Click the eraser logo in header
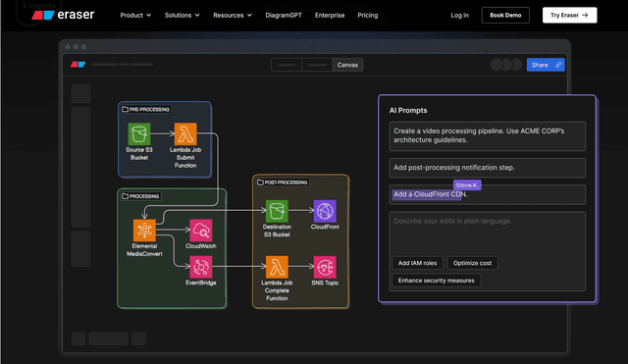The height and width of the screenshot is (364, 628). coord(63,15)
